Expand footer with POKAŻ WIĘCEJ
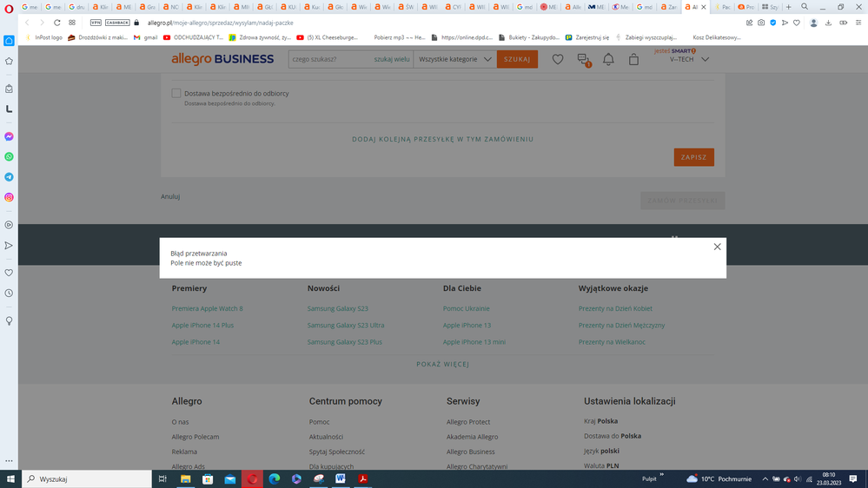Viewport: 868px width, 488px height. click(442, 365)
